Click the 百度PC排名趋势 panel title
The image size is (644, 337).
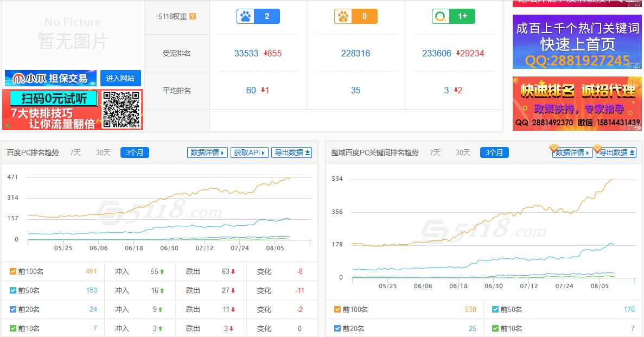[33, 152]
